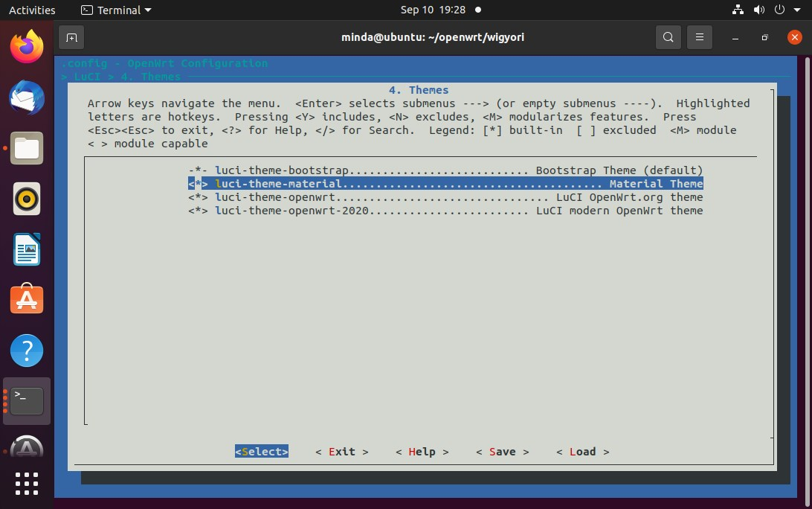Screen dimensions: 812x509
Task: Open the Terminal app menu dropdown
Action: pyautogui.click(x=117, y=10)
